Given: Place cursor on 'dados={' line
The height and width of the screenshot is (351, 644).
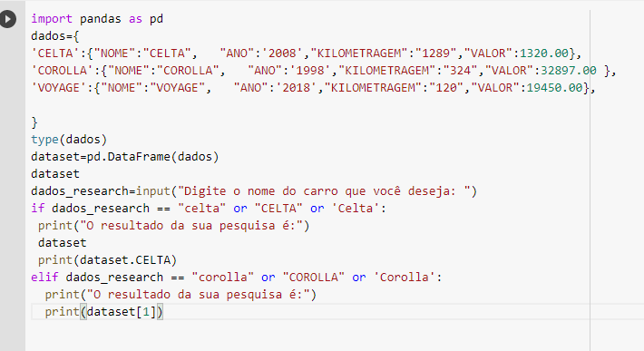Looking at the screenshot, I should click(x=54, y=36).
